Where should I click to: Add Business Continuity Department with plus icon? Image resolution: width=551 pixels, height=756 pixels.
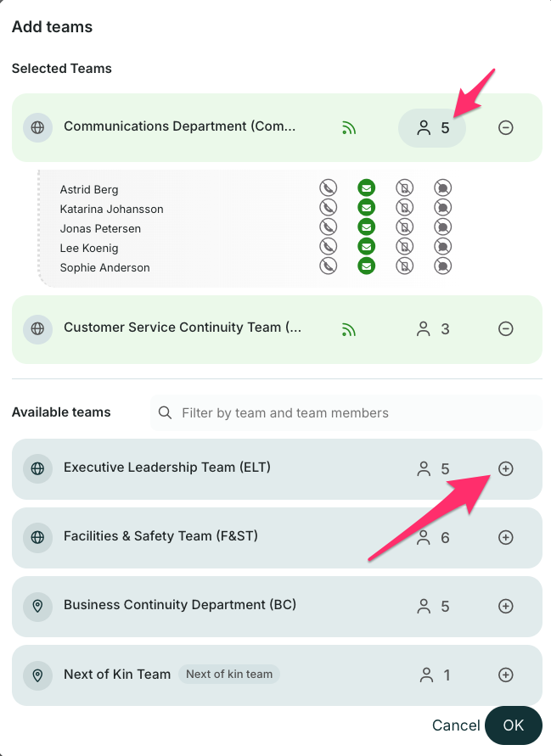(505, 607)
